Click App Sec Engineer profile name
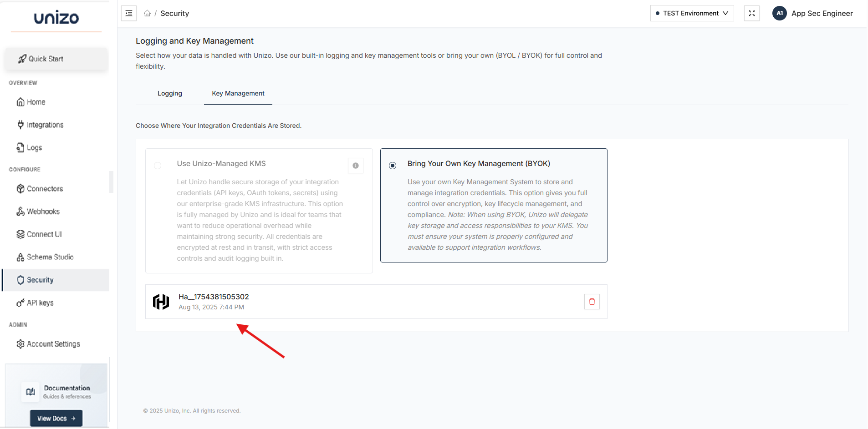Image resolution: width=868 pixels, height=429 pixels. [822, 13]
